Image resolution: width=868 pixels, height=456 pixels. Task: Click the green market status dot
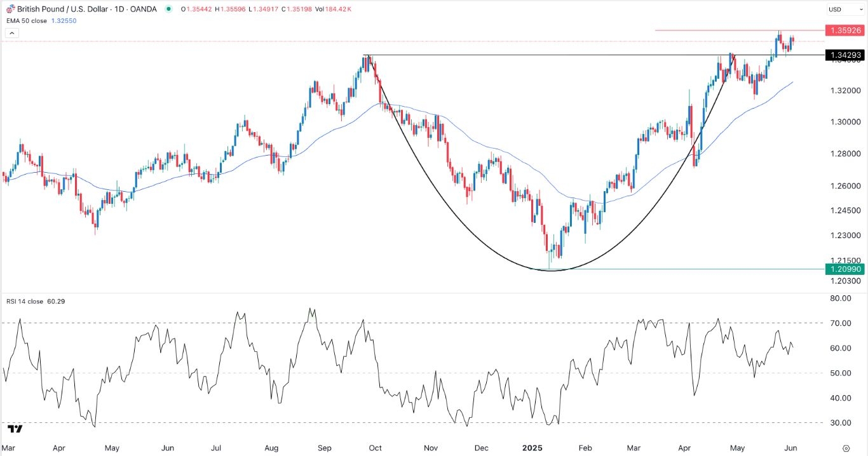(168, 9)
